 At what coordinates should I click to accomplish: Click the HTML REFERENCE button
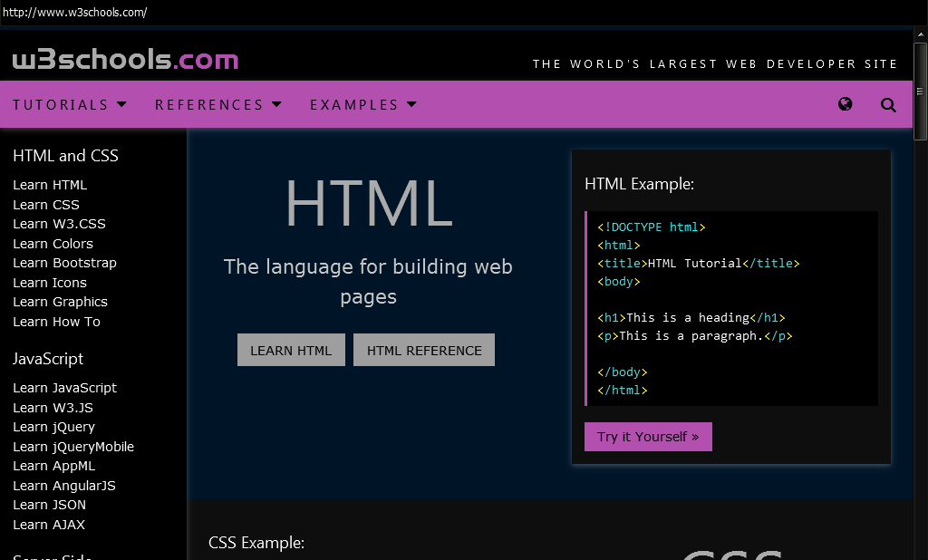click(424, 350)
